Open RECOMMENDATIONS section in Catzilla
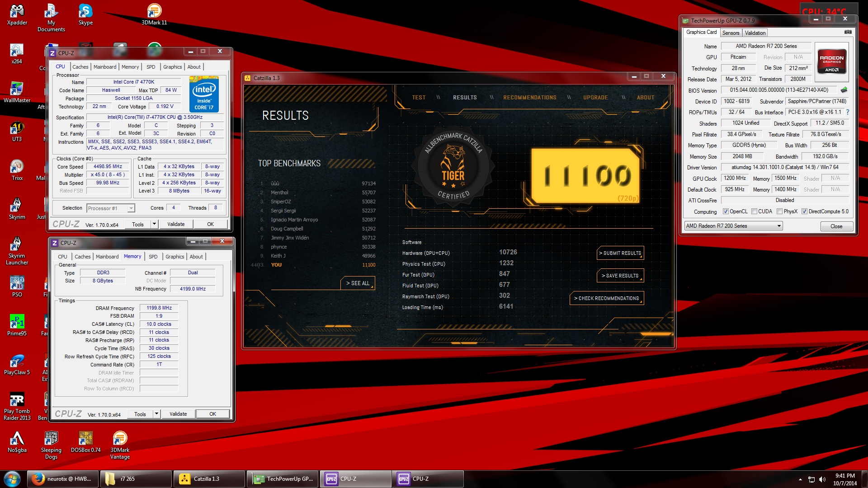868x488 pixels. [x=530, y=98]
